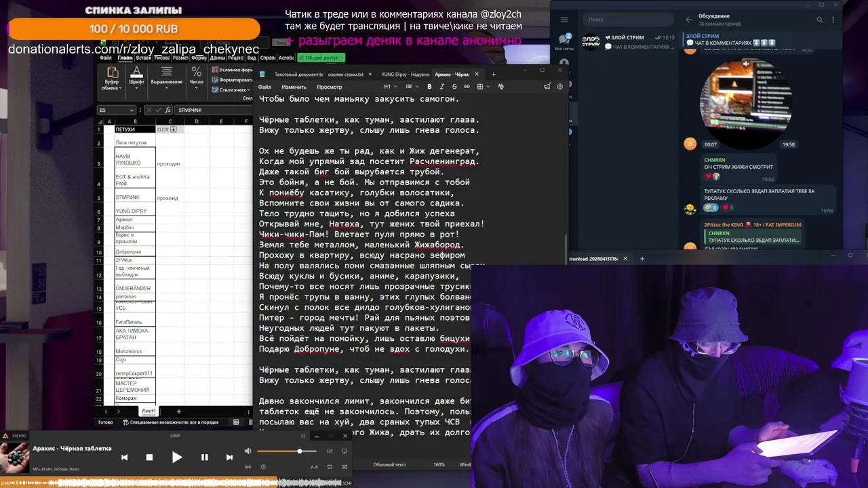Image resolution: width=868 pixels, height=488 pixels.
Task: Open Notepad Просмотр menu
Action: pos(330,87)
